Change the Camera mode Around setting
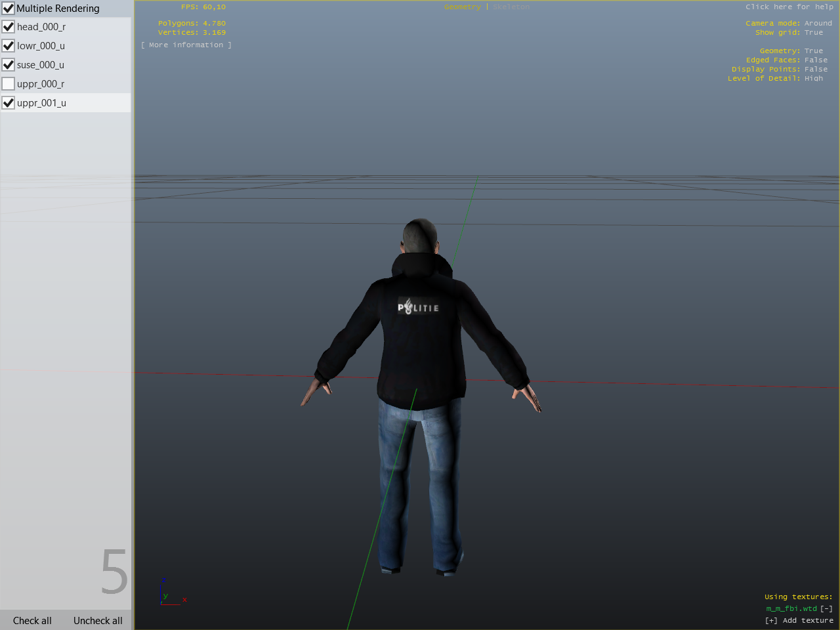 click(818, 24)
